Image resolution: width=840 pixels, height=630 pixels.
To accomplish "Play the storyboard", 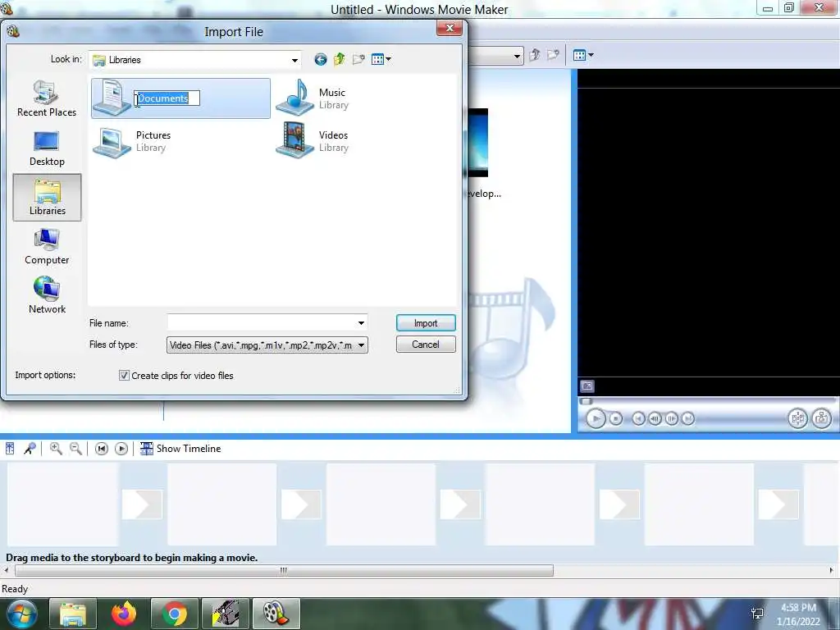I will (121, 449).
